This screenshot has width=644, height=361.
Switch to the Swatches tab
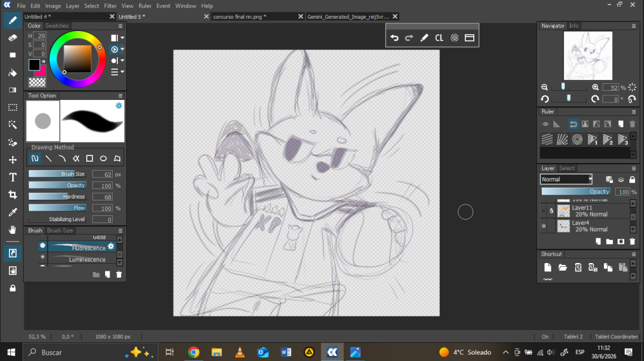click(57, 26)
